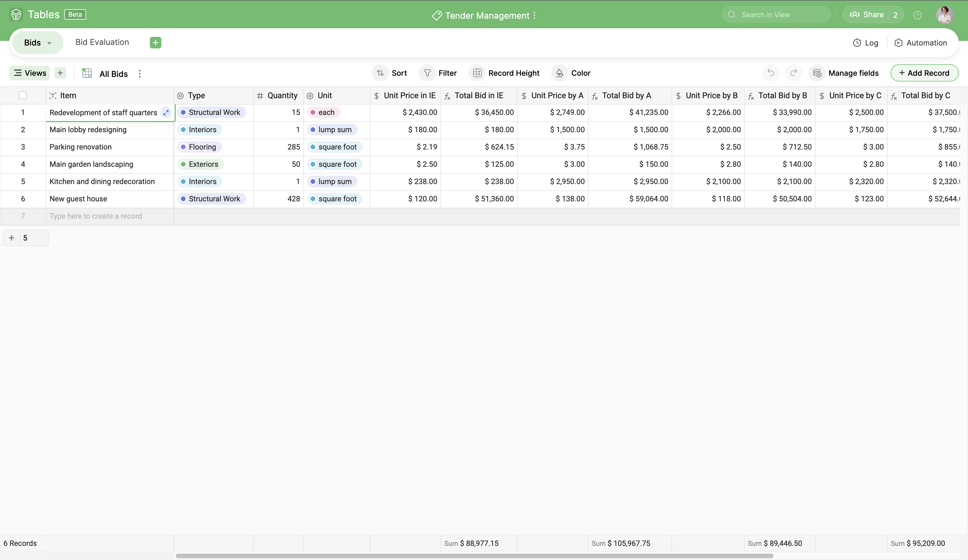Select the quantity cell showing 285

279,147
